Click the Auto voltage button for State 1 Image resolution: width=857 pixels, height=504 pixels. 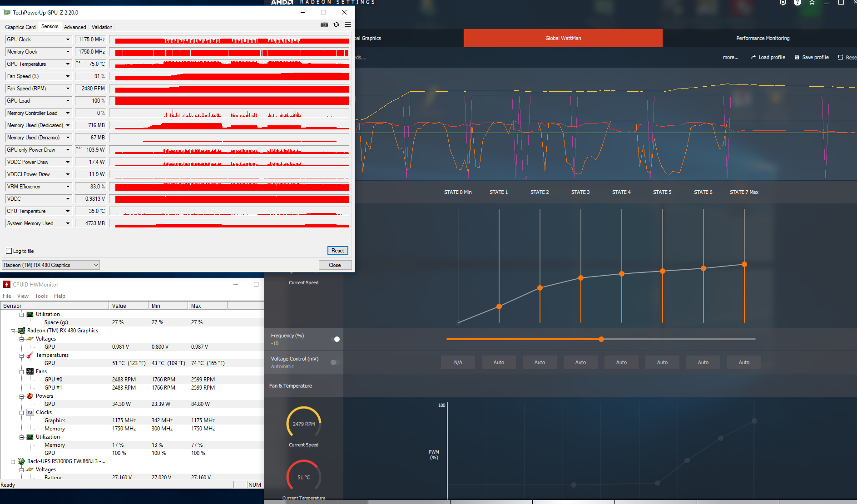pyautogui.click(x=499, y=362)
